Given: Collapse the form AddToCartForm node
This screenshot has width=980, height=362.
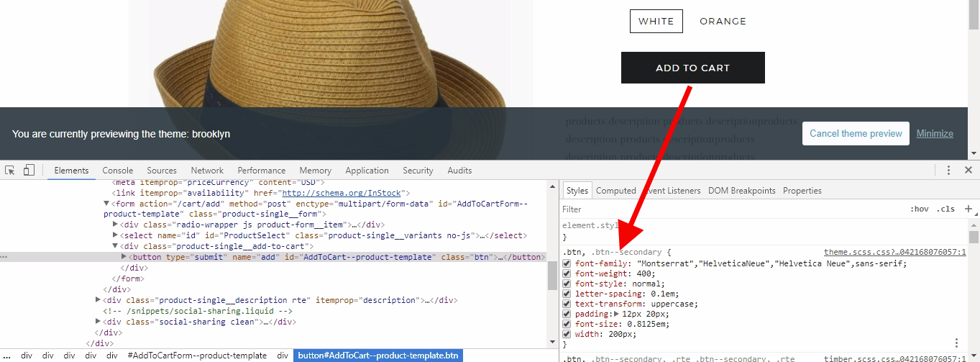Looking at the screenshot, I should (107, 204).
